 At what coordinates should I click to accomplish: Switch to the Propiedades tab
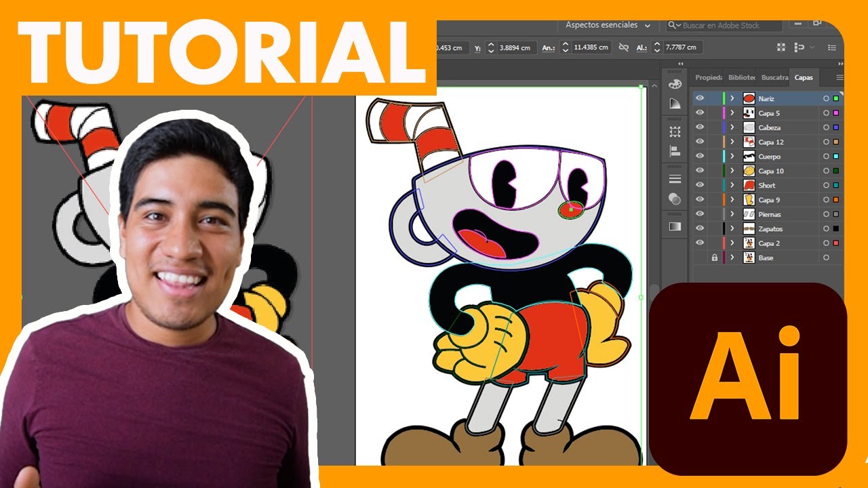[x=709, y=78]
